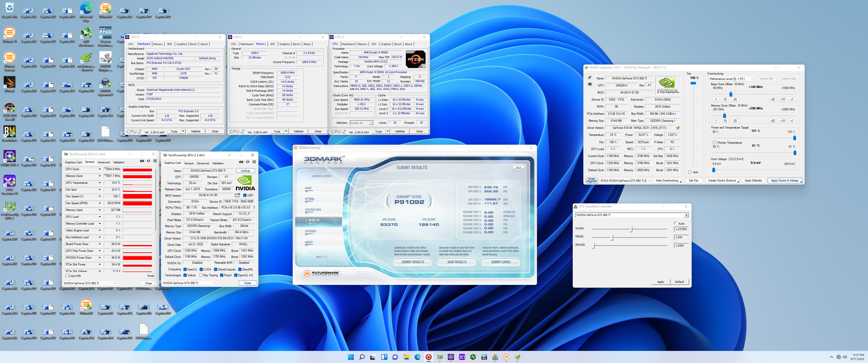Enable Priorize Temperature in NVIDIA Inspector
868x363 pixels.
click(x=714, y=142)
